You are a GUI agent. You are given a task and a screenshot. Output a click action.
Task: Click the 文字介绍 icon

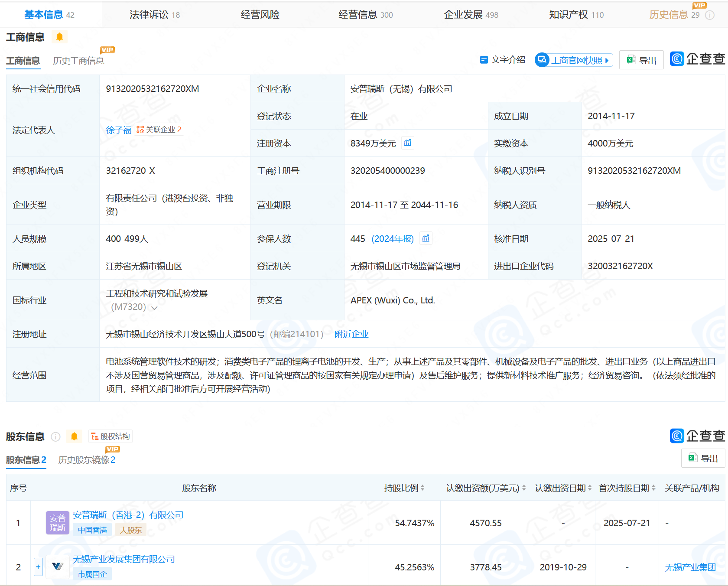pyautogui.click(x=484, y=60)
